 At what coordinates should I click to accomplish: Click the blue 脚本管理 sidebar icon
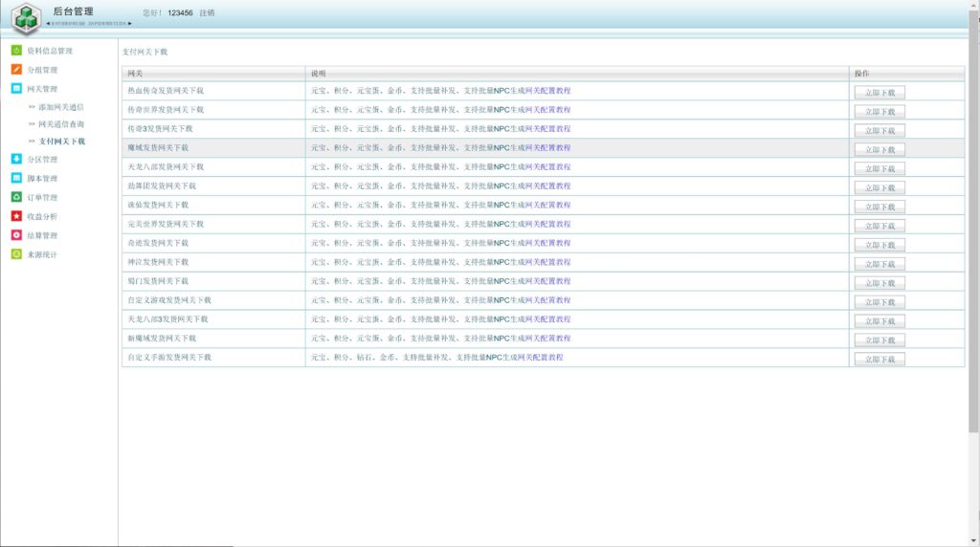click(16, 179)
